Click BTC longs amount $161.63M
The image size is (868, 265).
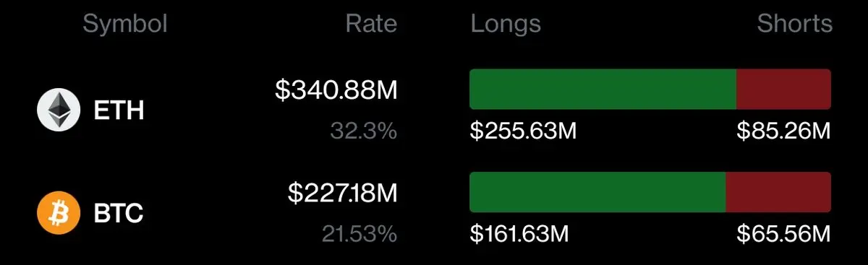[519, 234]
